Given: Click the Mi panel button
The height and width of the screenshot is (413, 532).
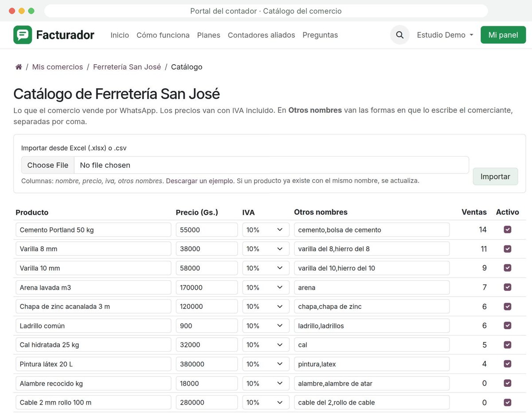Looking at the screenshot, I should (x=503, y=35).
